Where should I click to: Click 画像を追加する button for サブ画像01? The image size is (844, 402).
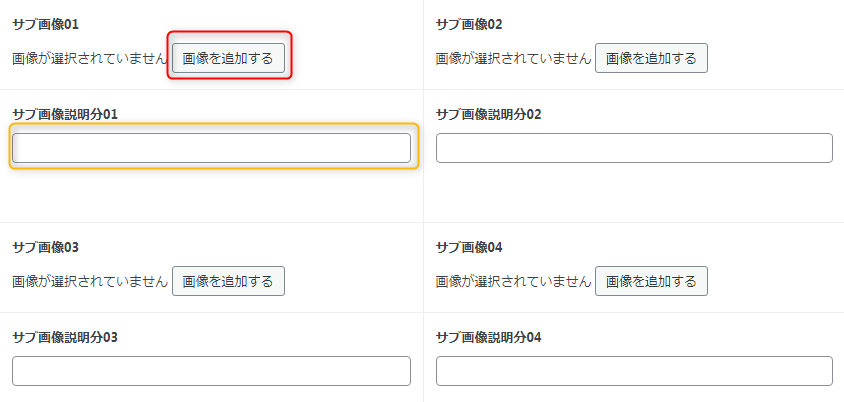pos(228,58)
